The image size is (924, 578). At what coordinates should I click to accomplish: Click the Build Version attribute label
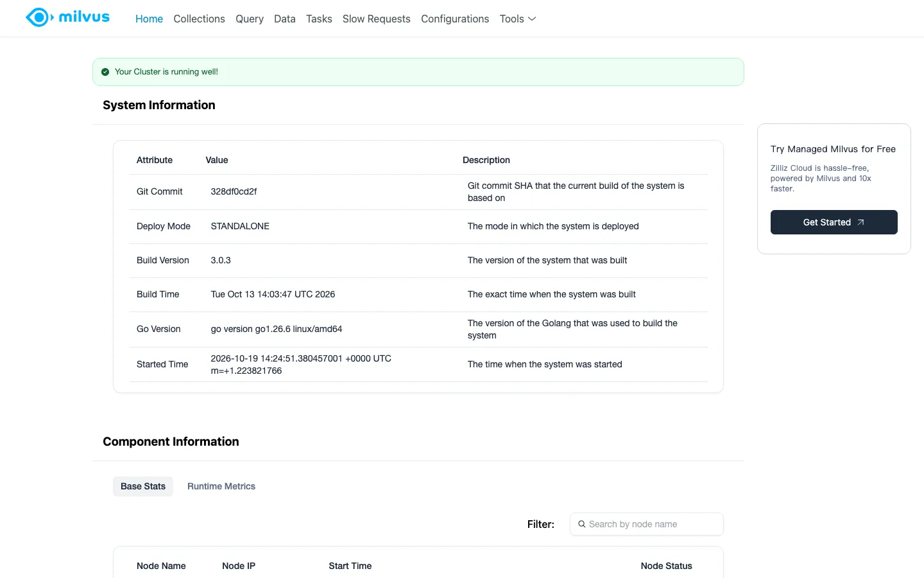163,260
